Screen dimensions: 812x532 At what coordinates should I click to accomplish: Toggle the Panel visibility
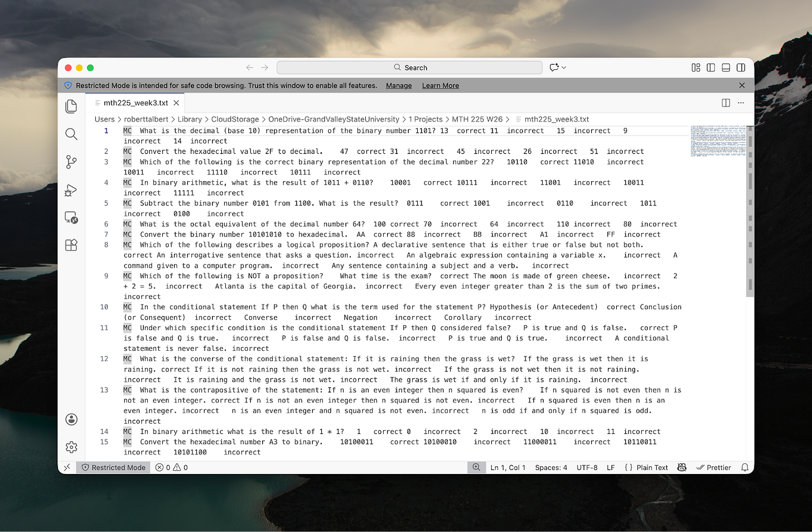pyautogui.click(x=726, y=67)
